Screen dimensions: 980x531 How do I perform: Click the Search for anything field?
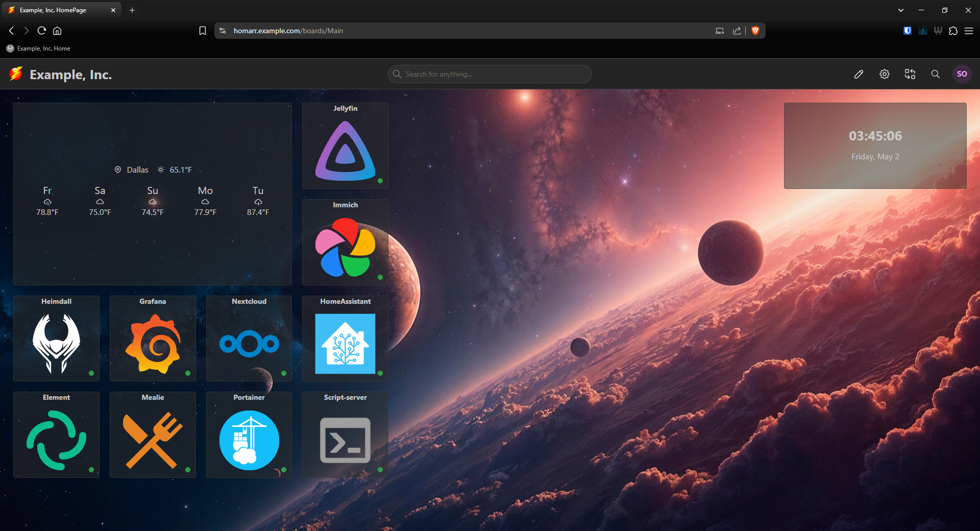[x=489, y=74]
